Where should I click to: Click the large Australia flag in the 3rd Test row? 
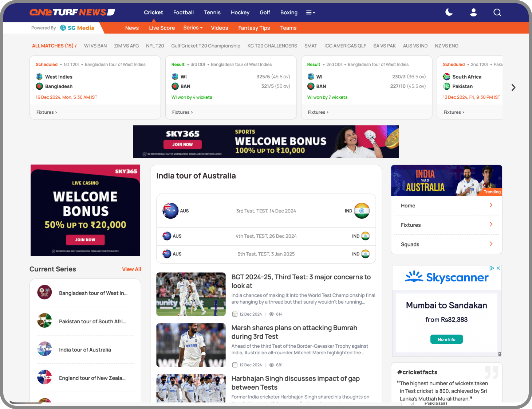click(x=170, y=211)
